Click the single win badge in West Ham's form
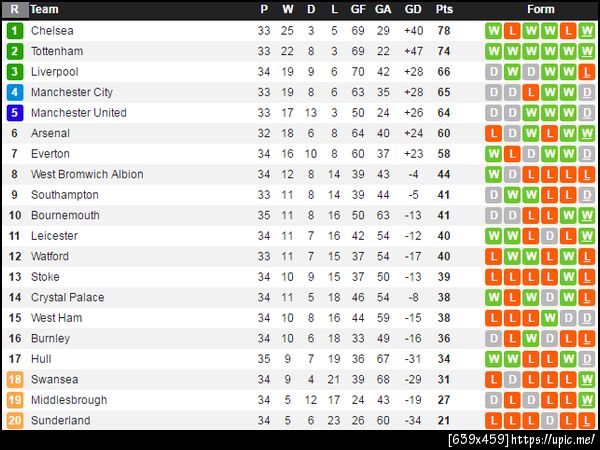600x450 pixels. click(x=548, y=318)
